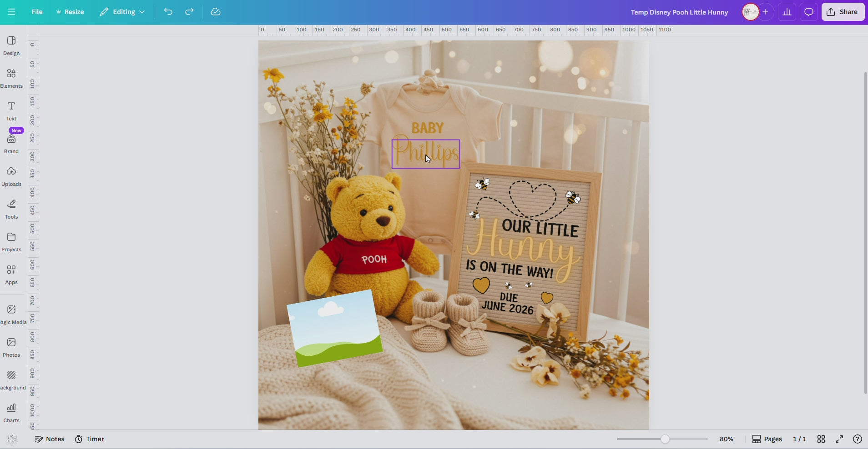
Task: Toggle fullscreen presentation view
Action: coord(839,439)
